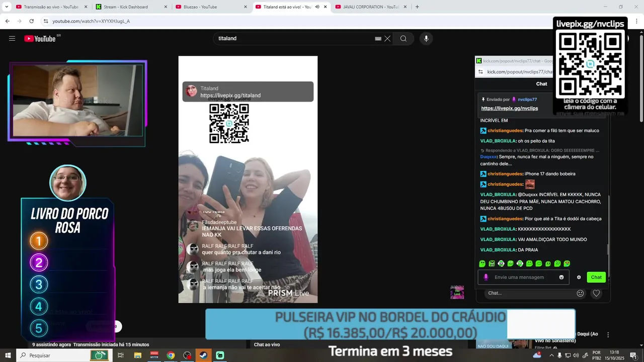Open the tray volume speaker control
644x362 pixels.
click(x=577, y=355)
